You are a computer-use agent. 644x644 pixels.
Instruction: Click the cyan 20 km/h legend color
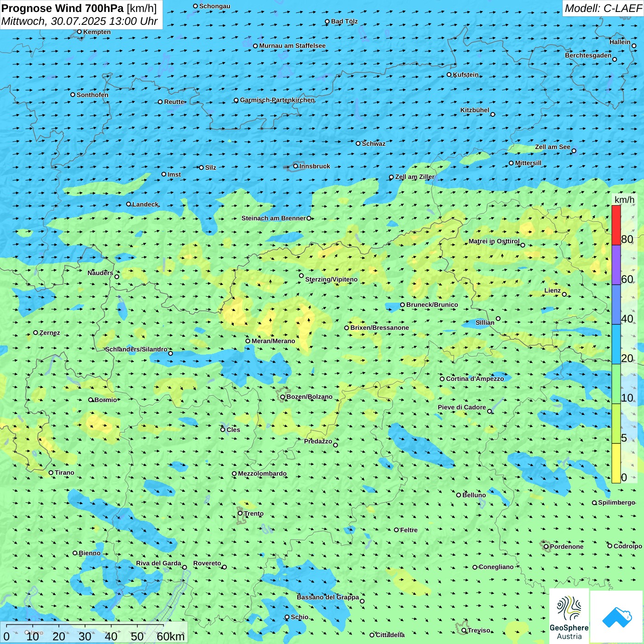(616, 345)
